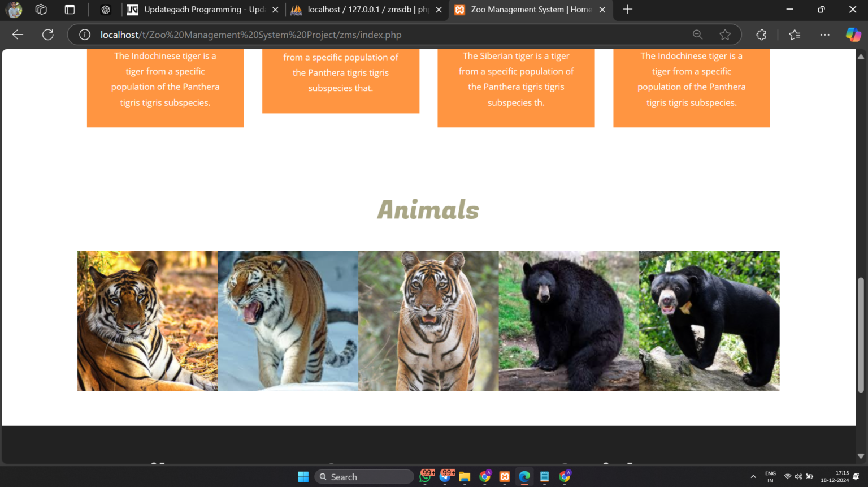
Task: Open Telegram from the taskbar
Action: [446, 476]
